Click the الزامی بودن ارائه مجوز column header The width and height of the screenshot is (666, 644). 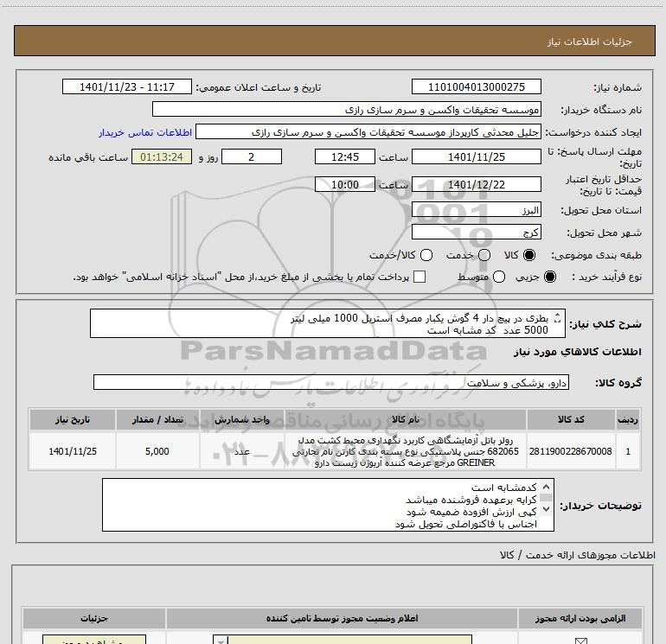[580, 618]
